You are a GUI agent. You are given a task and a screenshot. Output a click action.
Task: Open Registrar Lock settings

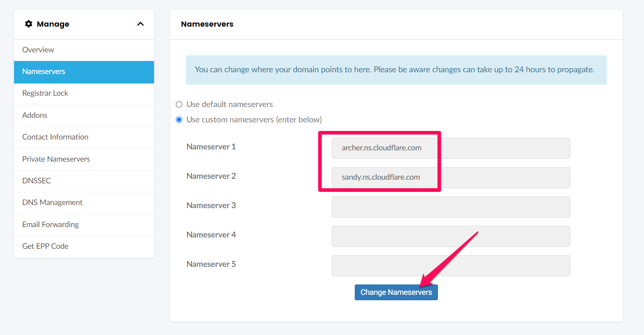click(45, 93)
